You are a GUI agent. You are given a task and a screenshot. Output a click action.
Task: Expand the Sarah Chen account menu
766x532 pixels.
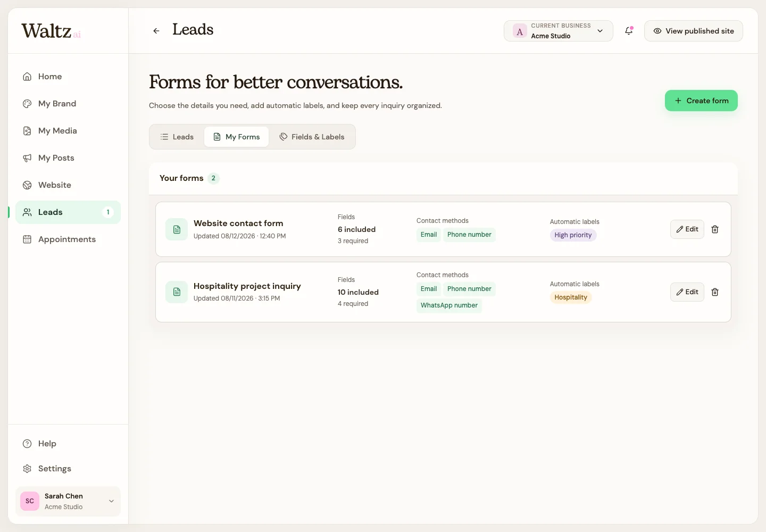pyautogui.click(x=68, y=501)
